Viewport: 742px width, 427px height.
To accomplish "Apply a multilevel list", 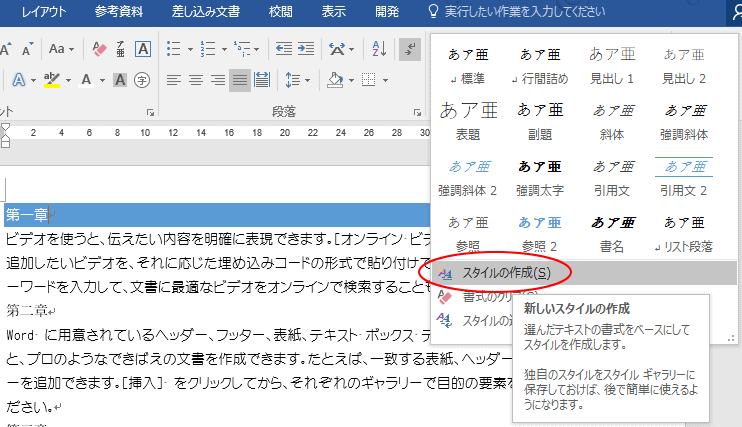I will (242, 49).
